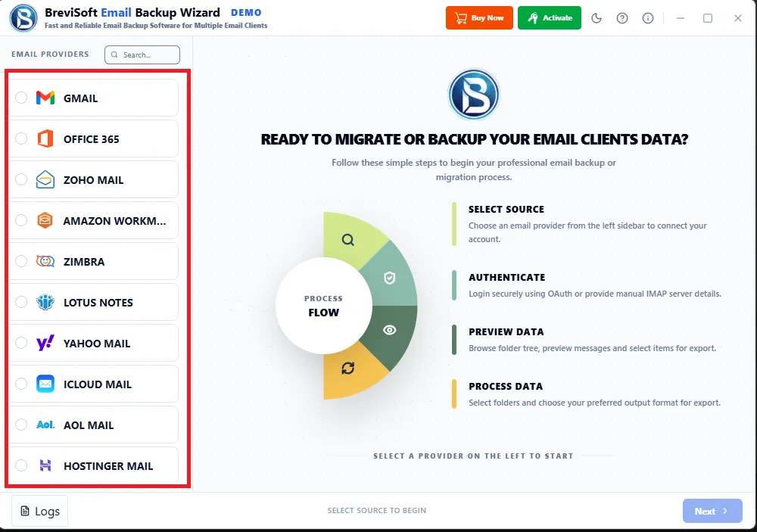
Task: Select the Zoho Mail radio button
Action: (x=21, y=179)
